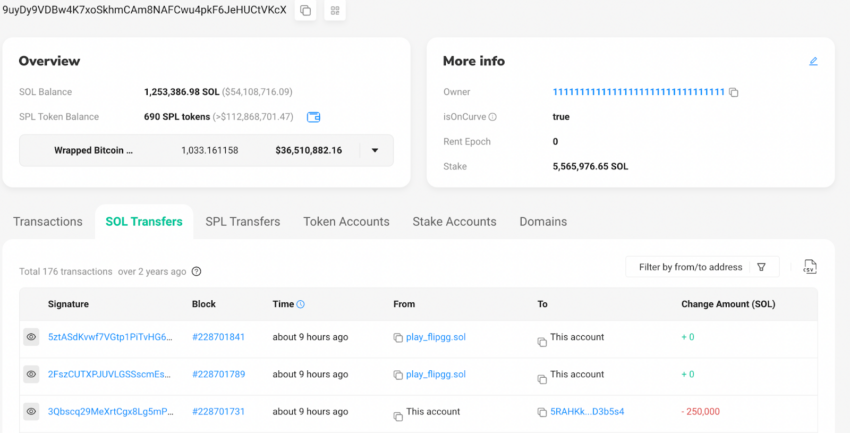Click funnel icon in address filter
850x433 pixels.
761,267
